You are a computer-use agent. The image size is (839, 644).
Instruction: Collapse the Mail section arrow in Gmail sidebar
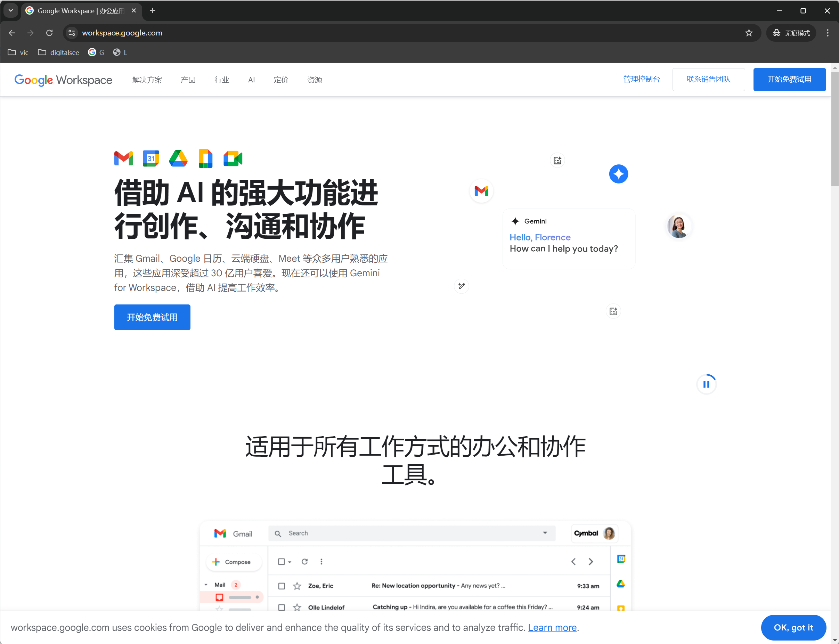pyautogui.click(x=206, y=585)
